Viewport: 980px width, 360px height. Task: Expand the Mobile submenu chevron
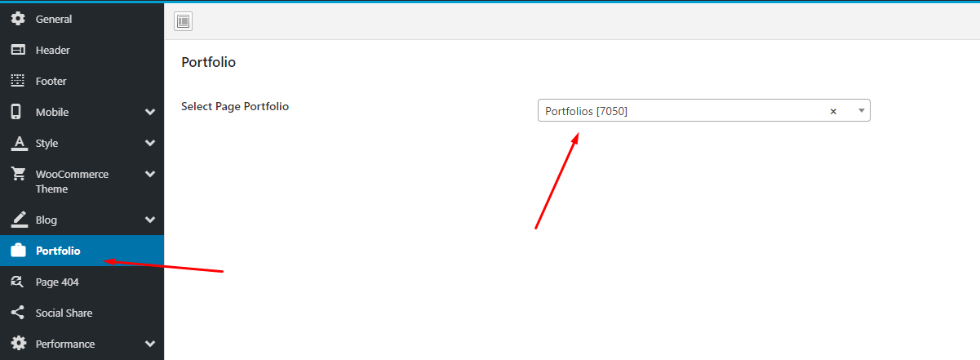150,112
